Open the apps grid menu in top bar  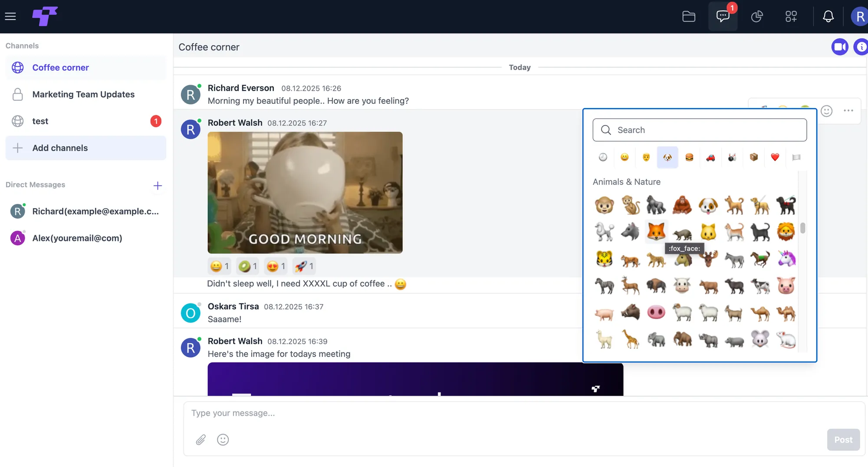[x=791, y=16]
